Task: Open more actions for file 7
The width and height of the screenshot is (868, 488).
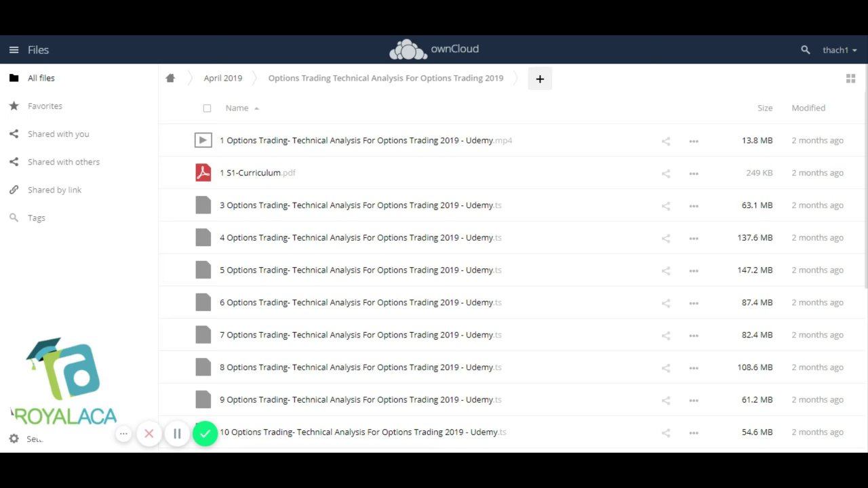Action: tap(694, 335)
